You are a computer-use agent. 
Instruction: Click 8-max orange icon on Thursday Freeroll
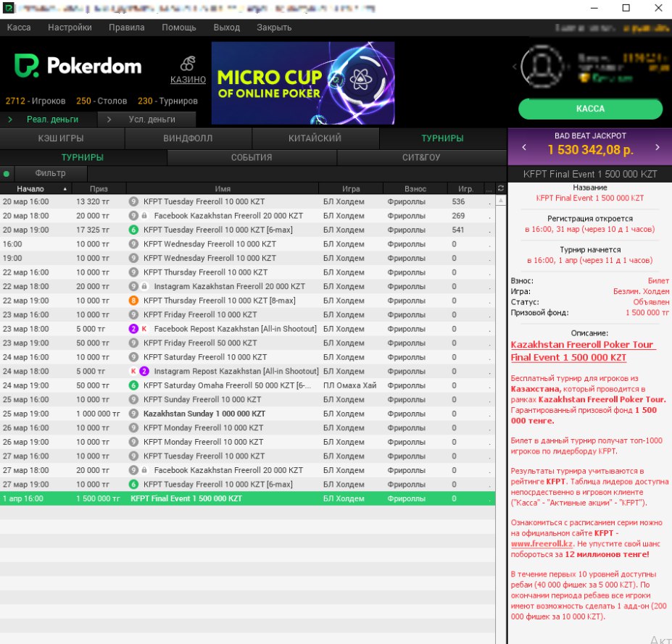pyautogui.click(x=133, y=301)
